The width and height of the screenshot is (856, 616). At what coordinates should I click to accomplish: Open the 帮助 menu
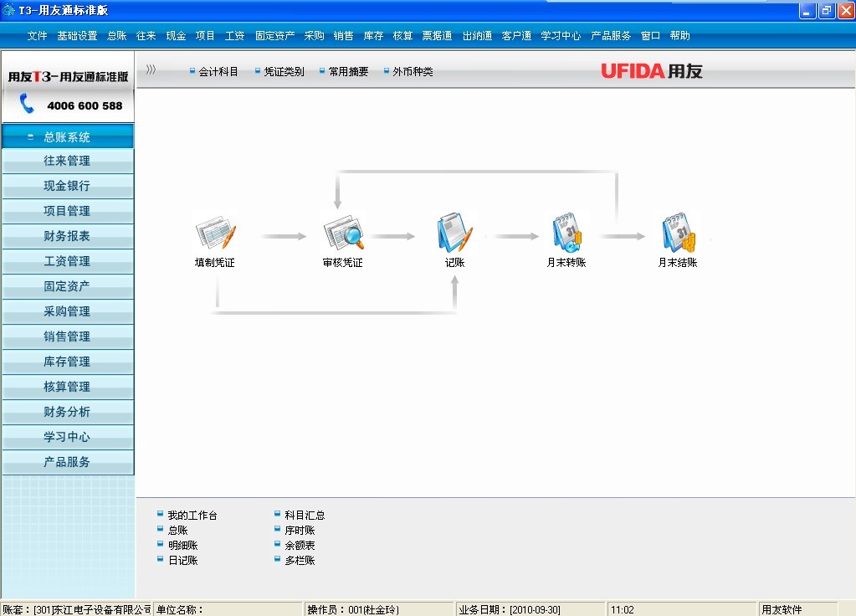pos(679,35)
